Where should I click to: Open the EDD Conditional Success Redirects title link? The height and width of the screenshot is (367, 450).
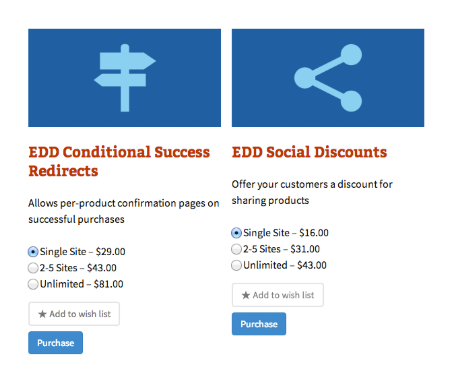[119, 161]
